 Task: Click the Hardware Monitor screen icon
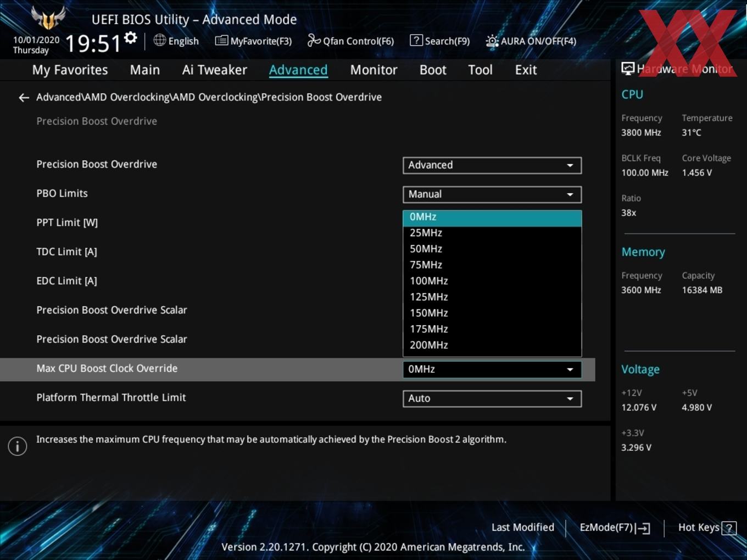628,69
